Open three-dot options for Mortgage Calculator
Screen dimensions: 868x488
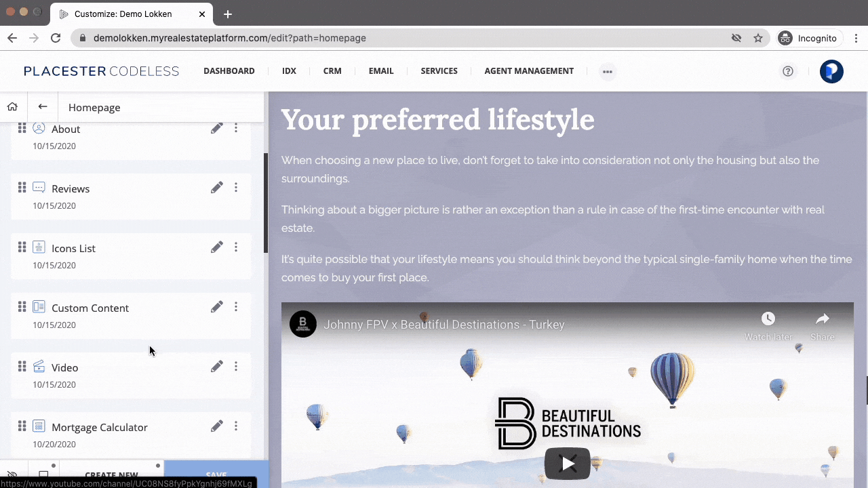[236, 426]
